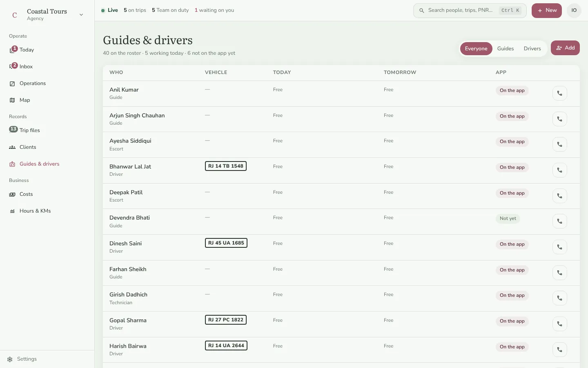Viewport: 588px width, 368px height.
Task: Call Deepak Patil with phone icon
Action: (x=559, y=196)
